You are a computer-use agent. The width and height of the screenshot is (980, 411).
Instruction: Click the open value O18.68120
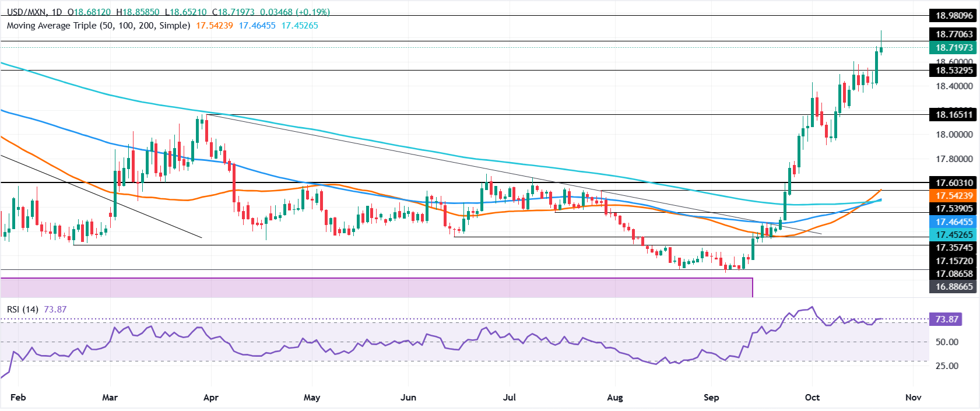tap(90, 12)
